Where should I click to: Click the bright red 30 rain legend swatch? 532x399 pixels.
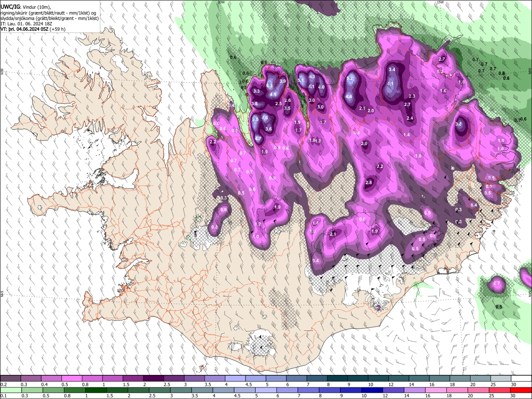tap(521, 390)
